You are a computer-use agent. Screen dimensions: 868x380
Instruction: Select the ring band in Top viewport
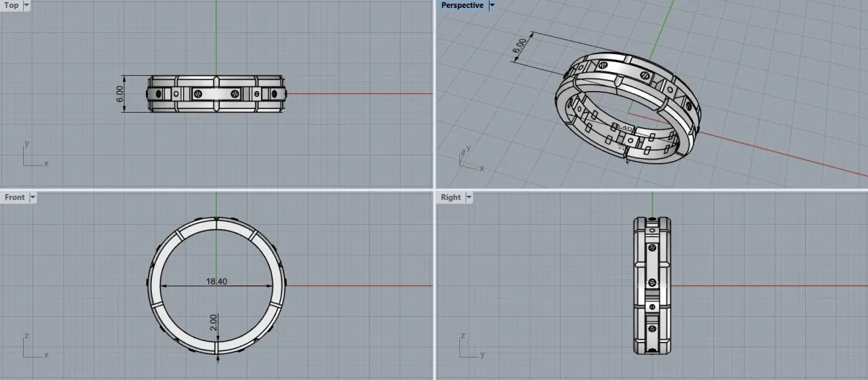(217, 94)
